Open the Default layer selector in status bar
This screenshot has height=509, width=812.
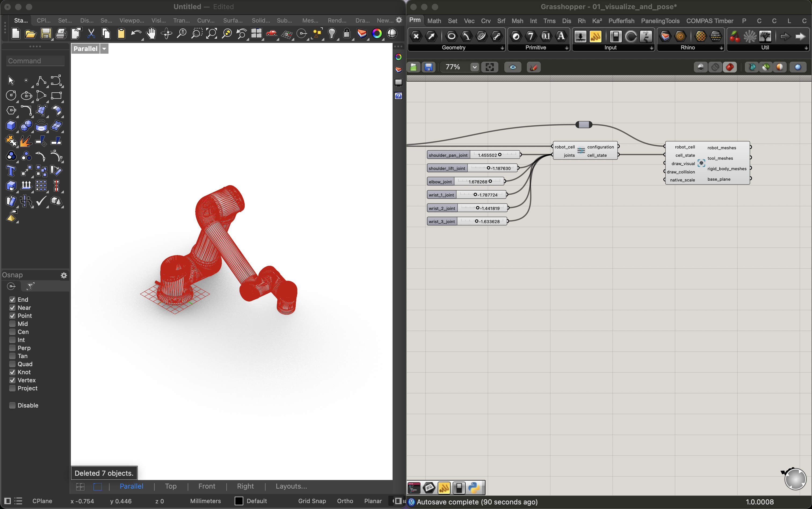[251, 501]
